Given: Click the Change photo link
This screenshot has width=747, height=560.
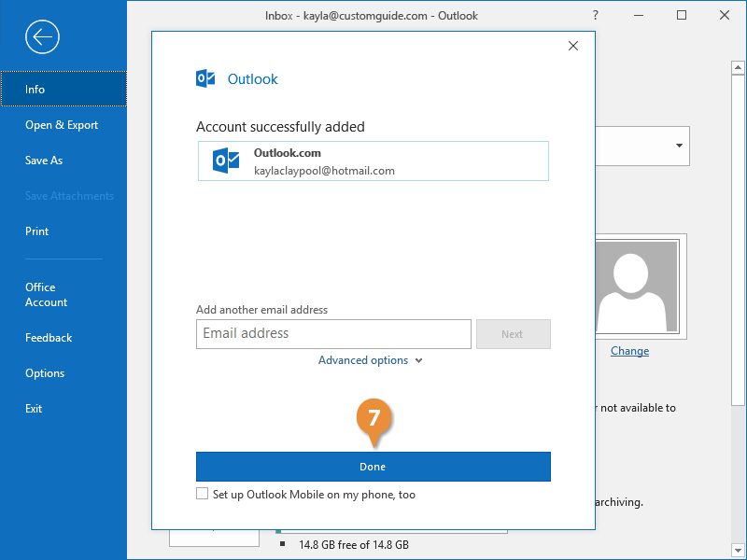Looking at the screenshot, I should pos(629,351).
